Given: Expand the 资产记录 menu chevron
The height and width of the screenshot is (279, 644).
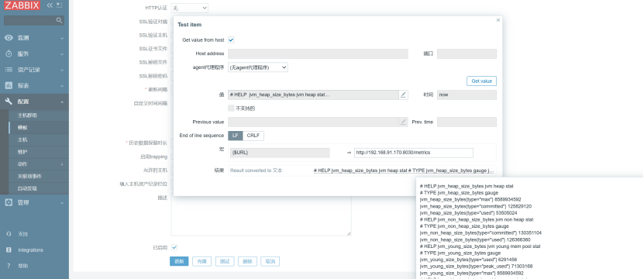Looking at the screenshot, I should (x=62, y=71).
